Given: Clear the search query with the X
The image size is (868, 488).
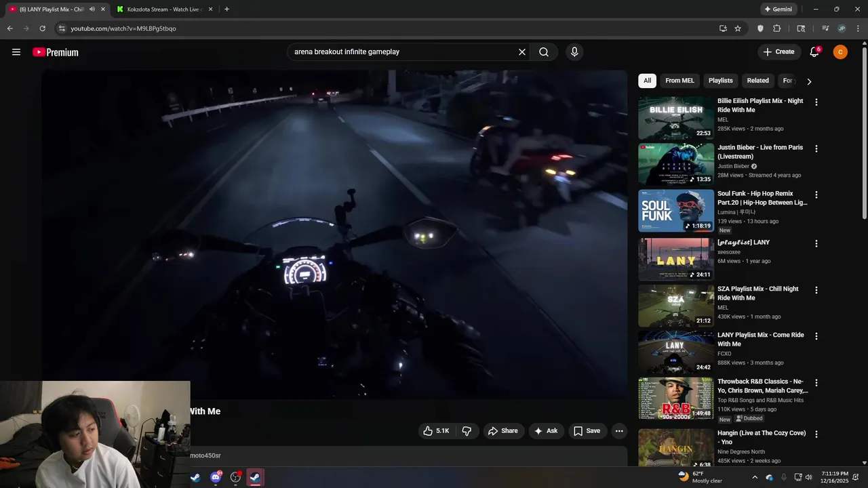Looking at the screenshot, I should [x=522, y=52].
